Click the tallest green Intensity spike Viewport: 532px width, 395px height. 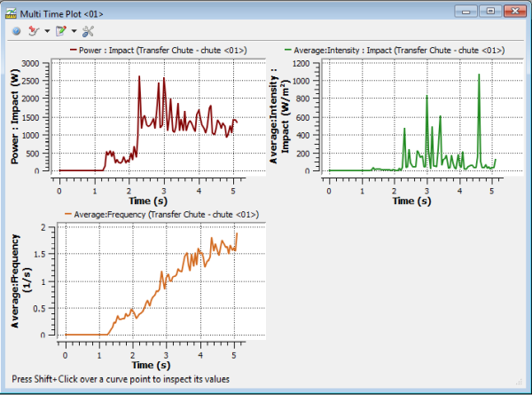tap(479, 75)
